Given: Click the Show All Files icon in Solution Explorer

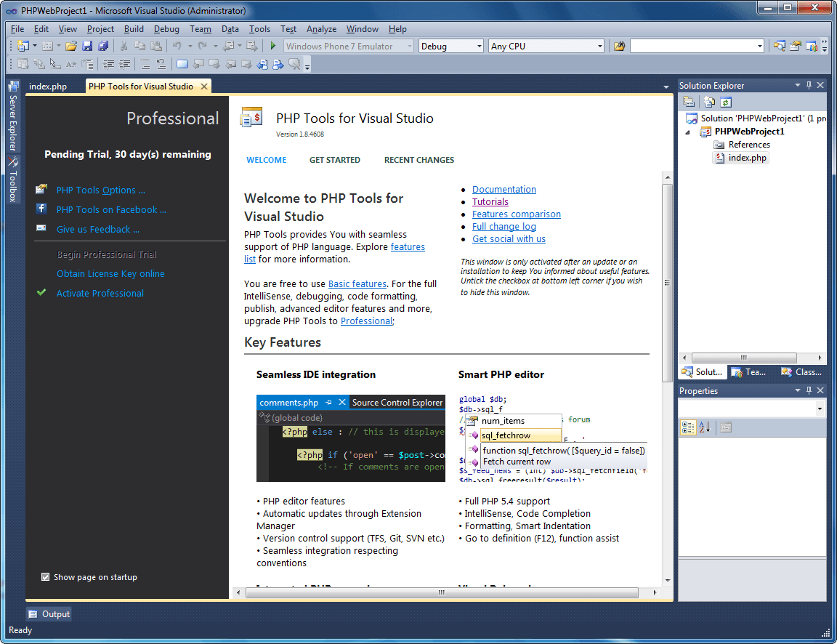Looking at the screenshot, I should (x=709, y=102).
